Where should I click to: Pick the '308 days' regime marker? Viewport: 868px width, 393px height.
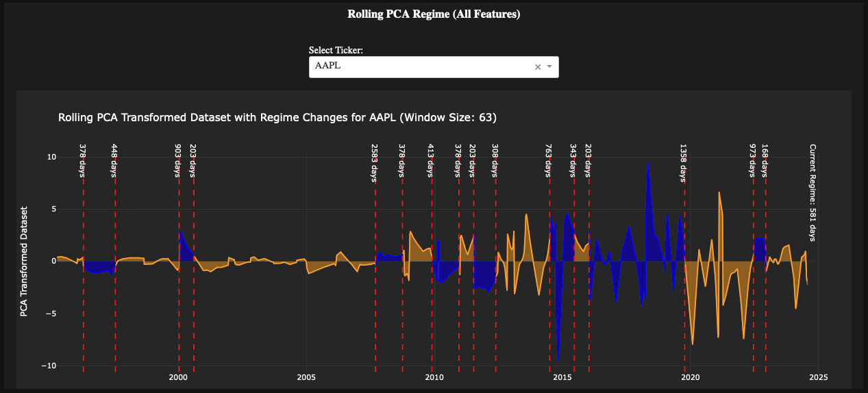click(x=495, y=160)
